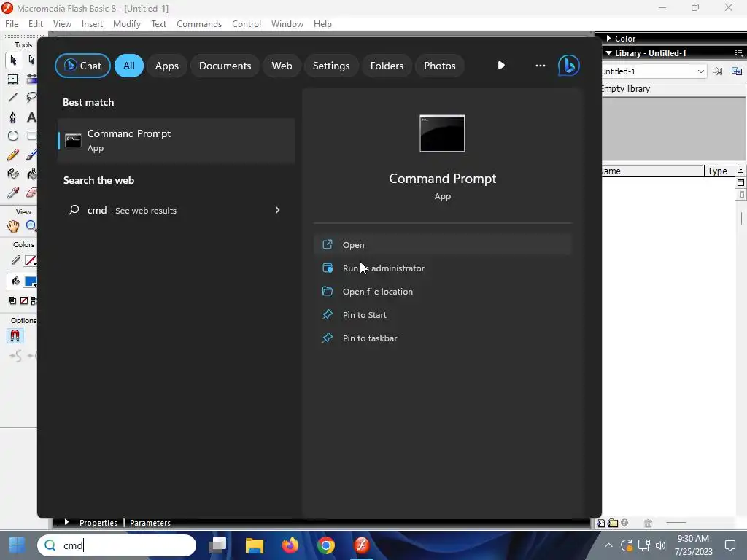The width and height of the screenshot is (747, 560).
Task: Open the Control menu
Action: click(247, 24)
